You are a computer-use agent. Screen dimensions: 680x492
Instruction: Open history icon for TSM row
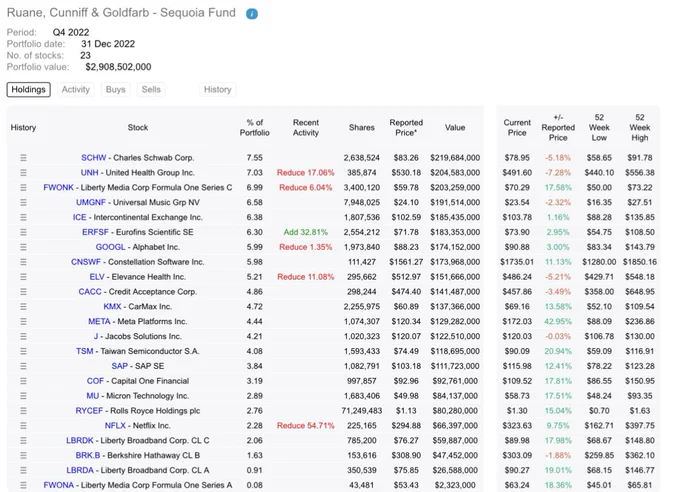pos(23,351)
